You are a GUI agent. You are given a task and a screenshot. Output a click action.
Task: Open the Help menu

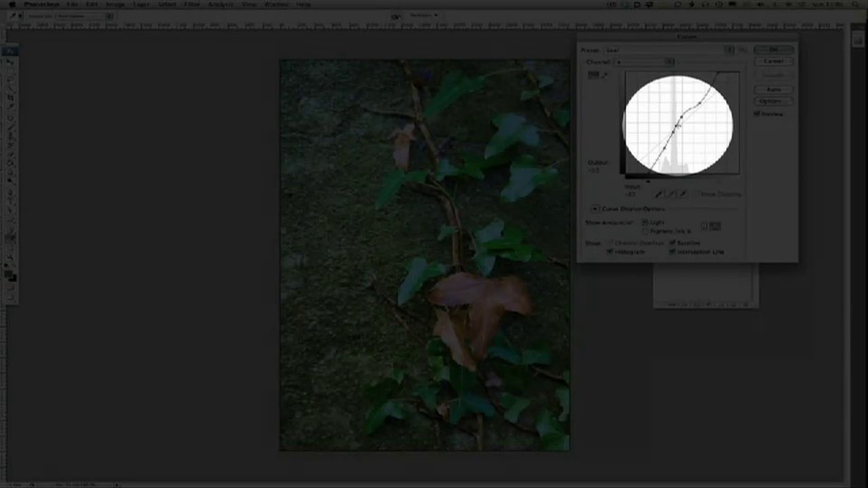point(304,4)
